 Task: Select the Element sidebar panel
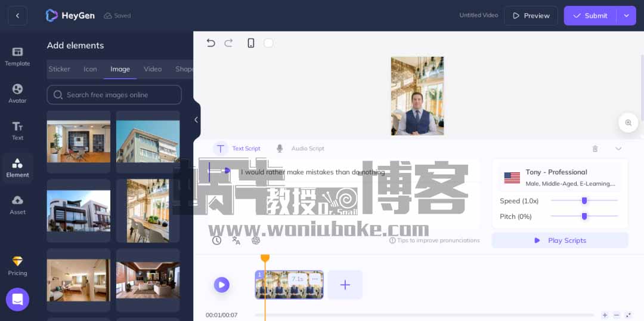click(17, 168)
